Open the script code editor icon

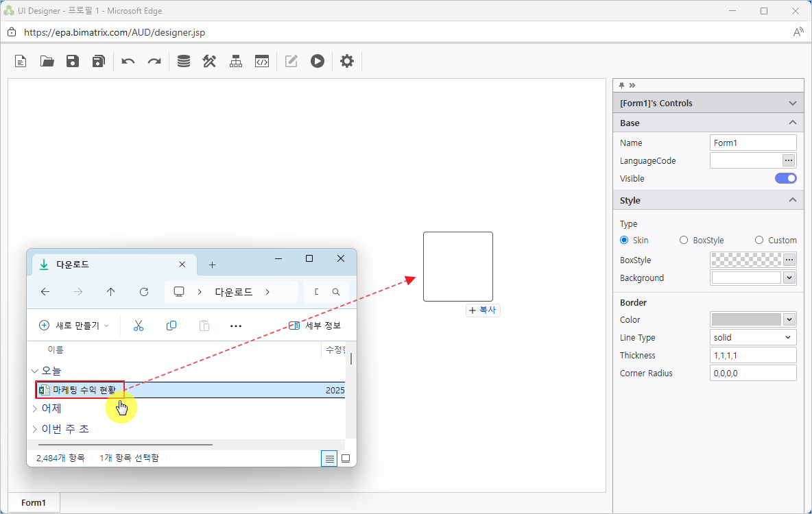(261, 61)
